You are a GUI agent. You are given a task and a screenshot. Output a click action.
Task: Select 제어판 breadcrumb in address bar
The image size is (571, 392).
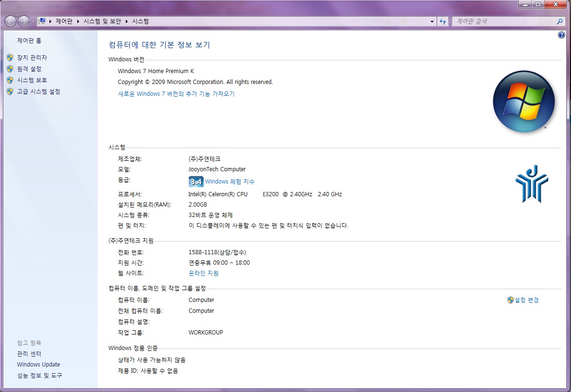click(64, 21)
